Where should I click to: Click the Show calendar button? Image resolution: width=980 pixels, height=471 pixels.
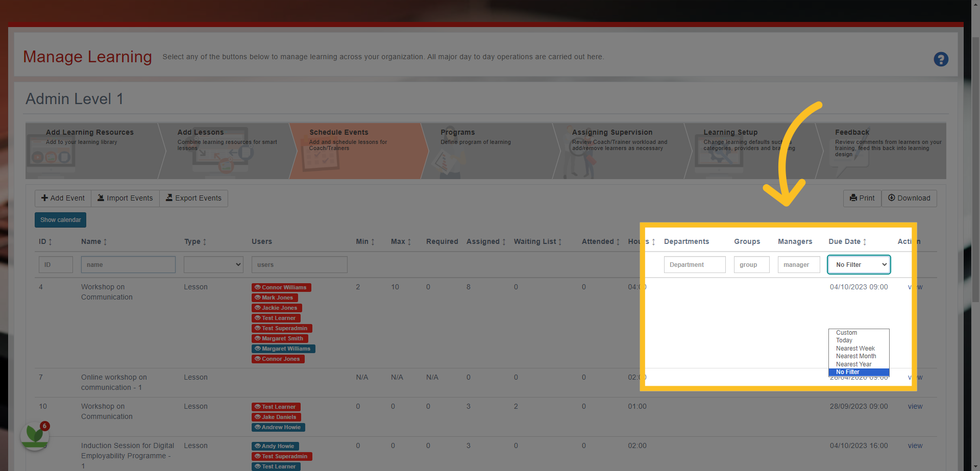click(x=61, y=220)
